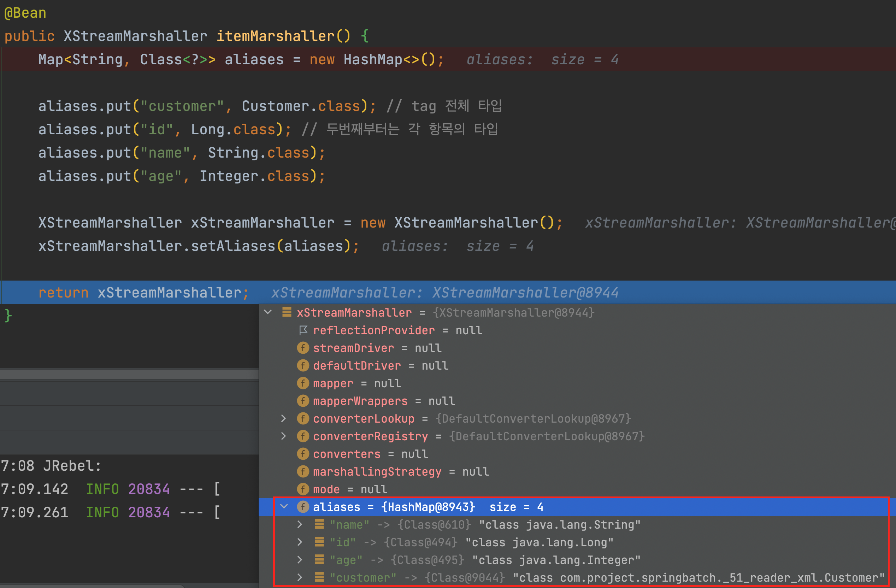Expand the "age" map entry
The width and height of the screenshot is (896, 588).
coord(300,560)
